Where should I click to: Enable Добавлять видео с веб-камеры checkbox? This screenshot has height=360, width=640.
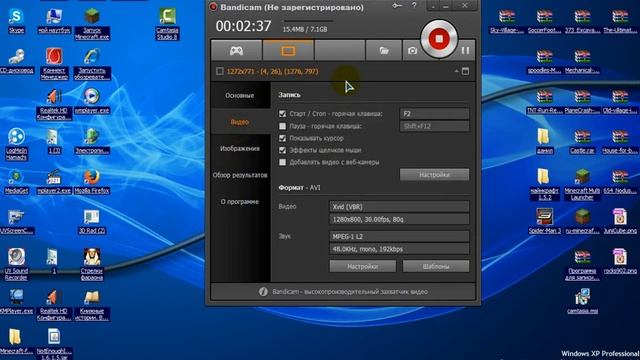[282, 162]
